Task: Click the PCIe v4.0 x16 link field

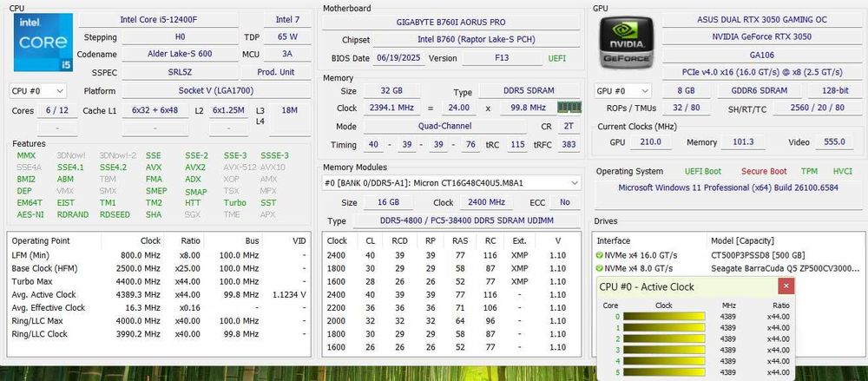Action: pyautogui.click(x=762, y=73)
